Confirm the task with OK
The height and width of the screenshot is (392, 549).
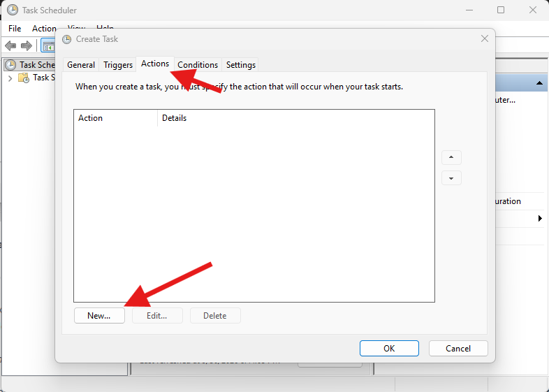click(389, 348)
